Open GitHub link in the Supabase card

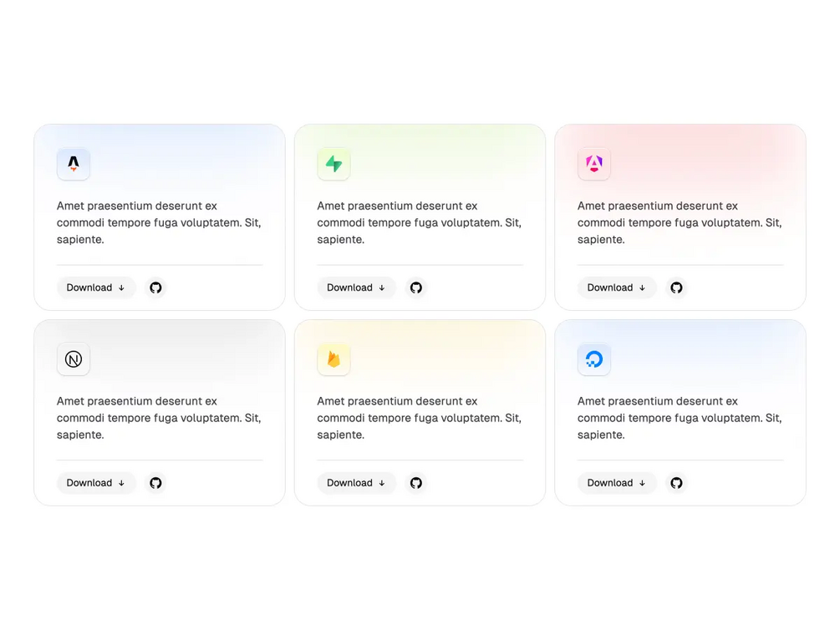[x=416, y=287]
